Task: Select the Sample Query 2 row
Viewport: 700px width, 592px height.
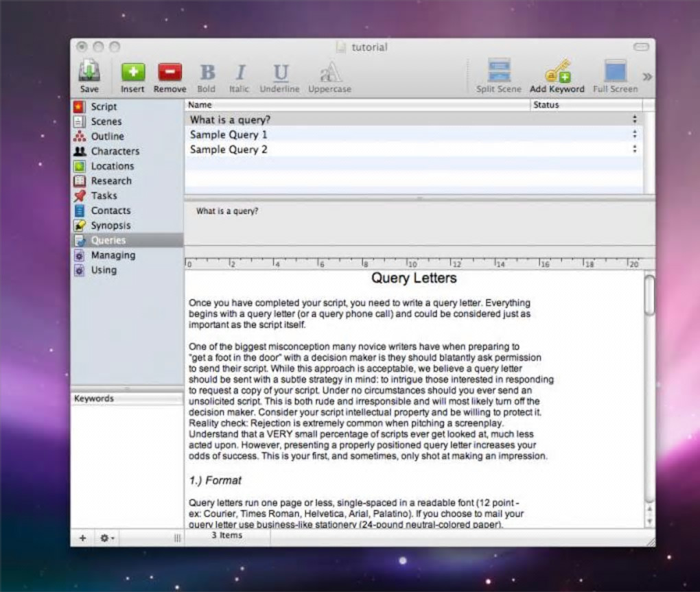Action: point(414,150)
